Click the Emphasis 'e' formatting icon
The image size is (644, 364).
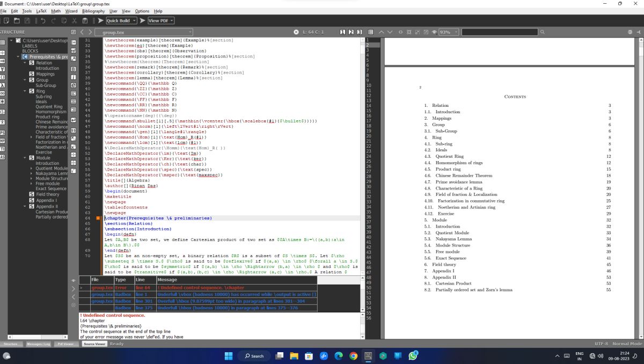(x=73, y=85)
